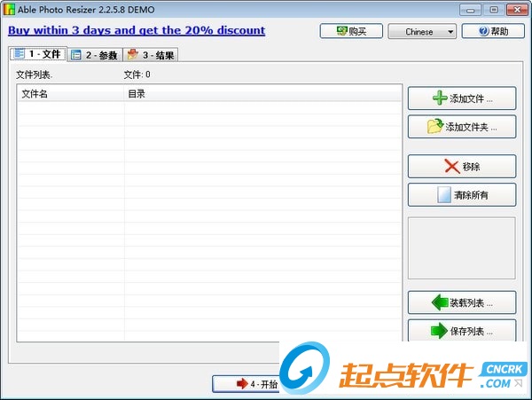Click 清除所有 to clear all files
The height and width of the screenshot is (400, 532).
click(x=462, y=195)
